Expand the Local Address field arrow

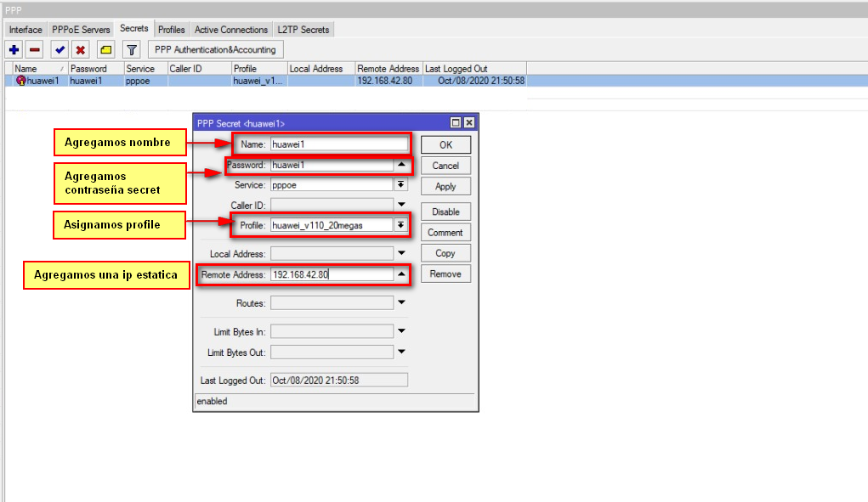tap(401, 253)
